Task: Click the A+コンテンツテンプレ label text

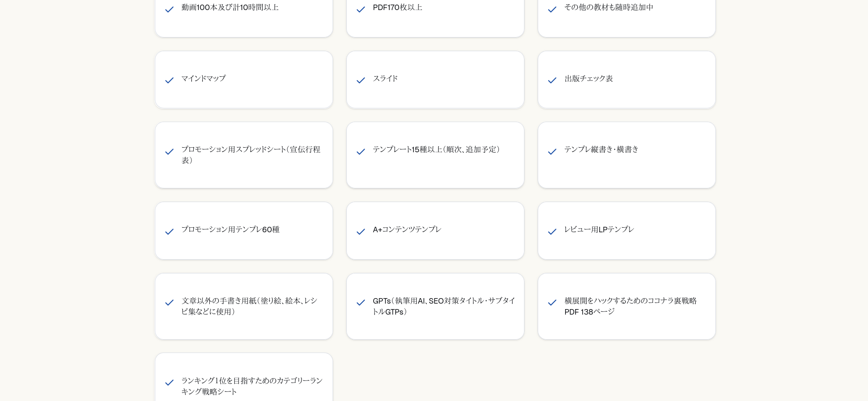Action: click(407, 230)
